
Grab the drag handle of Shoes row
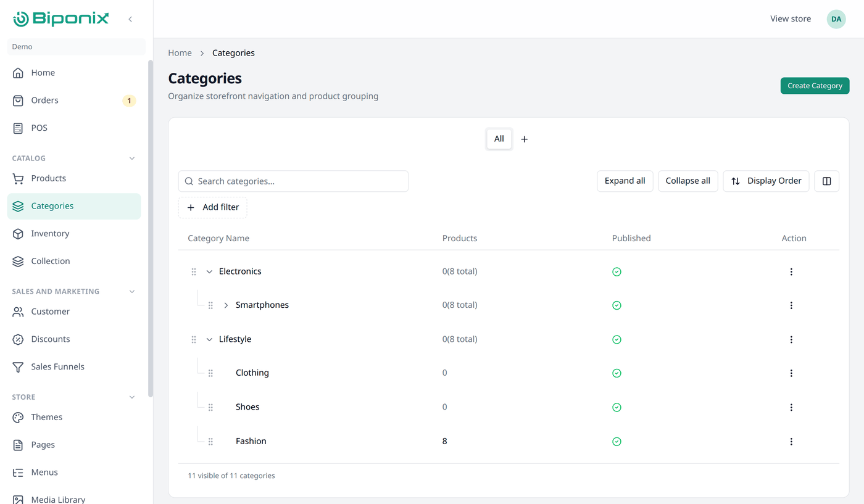[x=210, y=407]
